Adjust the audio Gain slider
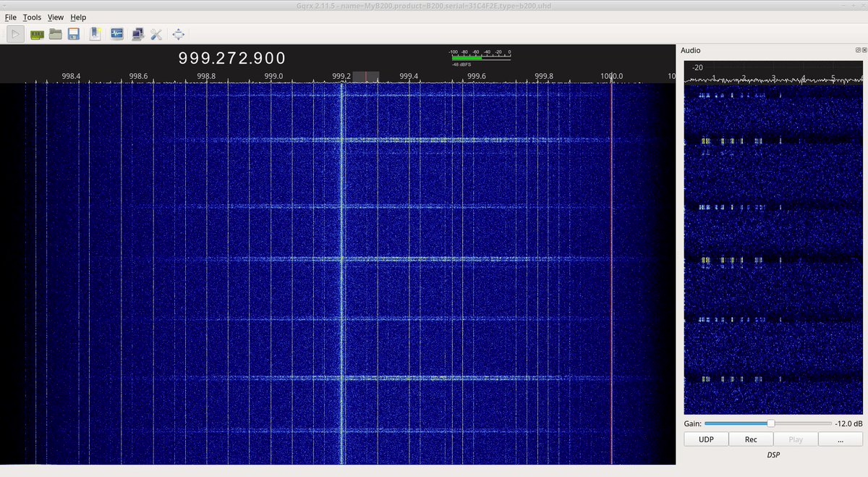868x477 pixels. coord(767,423)
